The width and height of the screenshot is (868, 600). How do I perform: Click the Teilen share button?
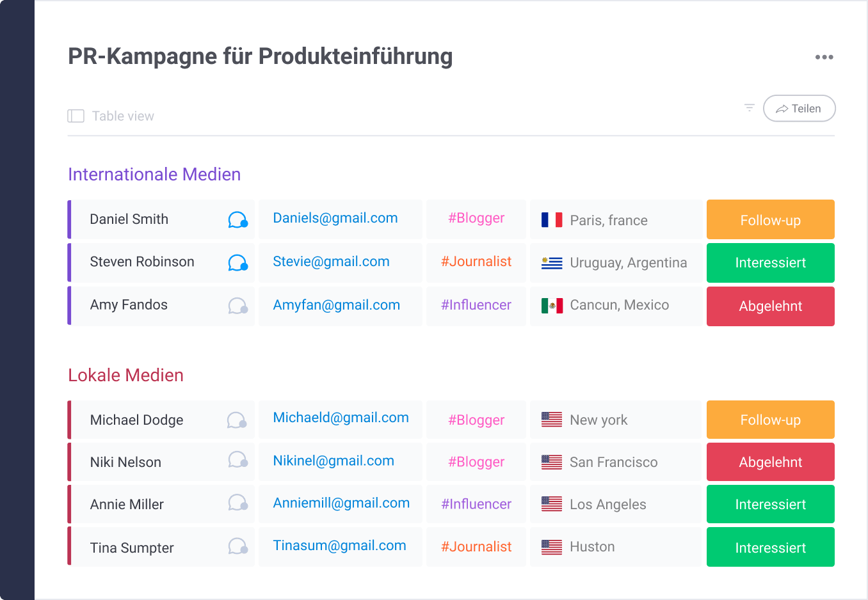[799, 108]
